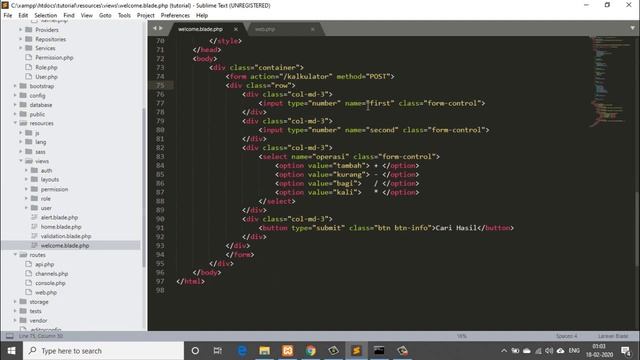This screenshot has height=360, width=640.
Task: Expand the public folder
Action: (x=16, y=114)
